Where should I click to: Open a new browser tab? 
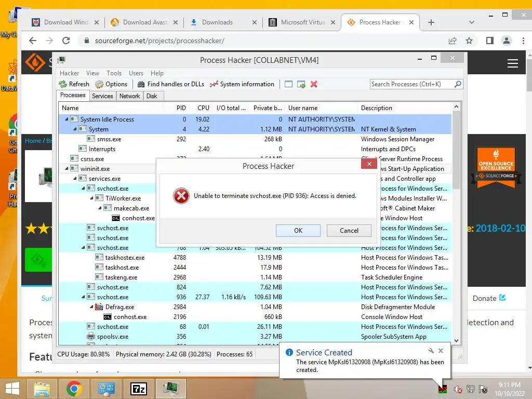(x=431, y=22)
